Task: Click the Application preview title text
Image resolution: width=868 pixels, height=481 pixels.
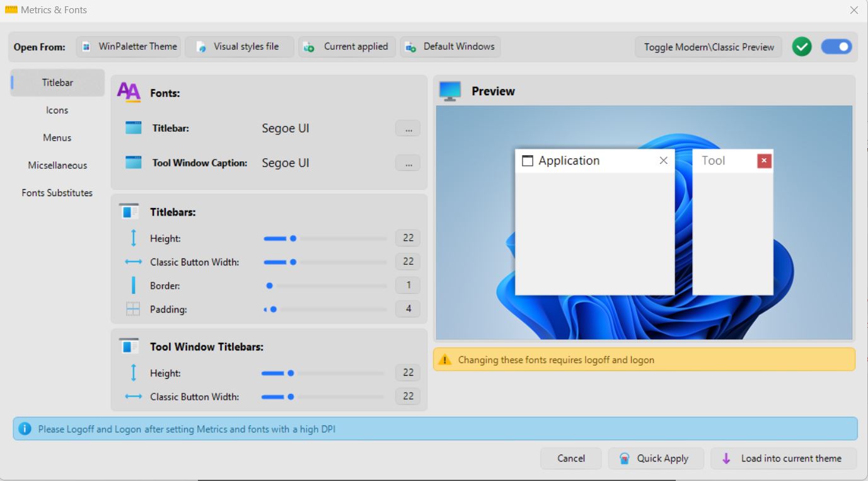Action: coord(569,161)
